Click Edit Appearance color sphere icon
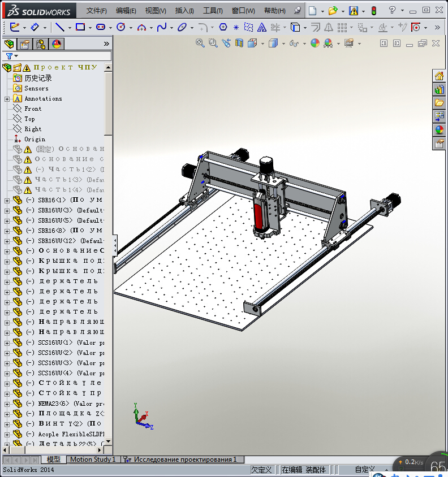 click(x=315, y=43)
